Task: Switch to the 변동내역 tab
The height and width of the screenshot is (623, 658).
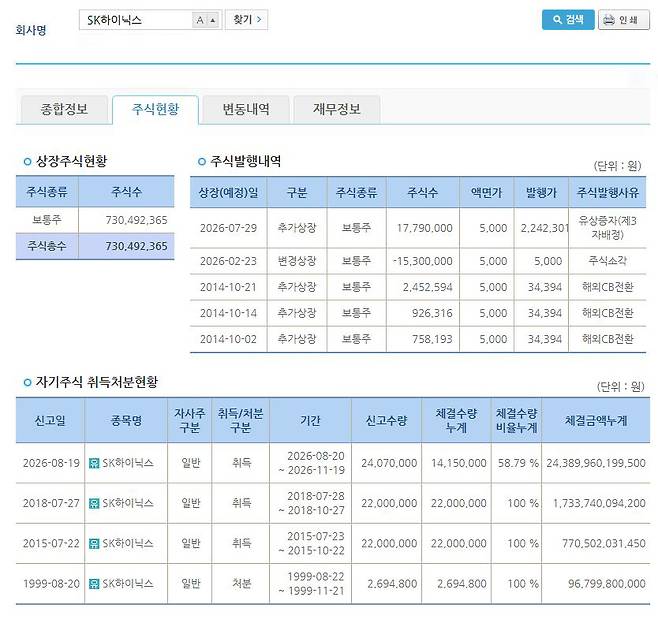Action: coord(246,109)
